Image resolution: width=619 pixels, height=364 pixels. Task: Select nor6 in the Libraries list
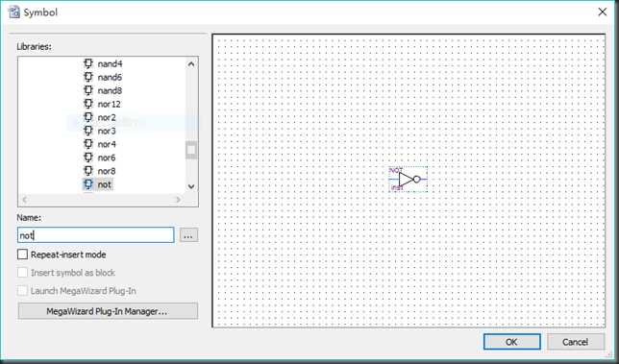(x=107, y=158)
